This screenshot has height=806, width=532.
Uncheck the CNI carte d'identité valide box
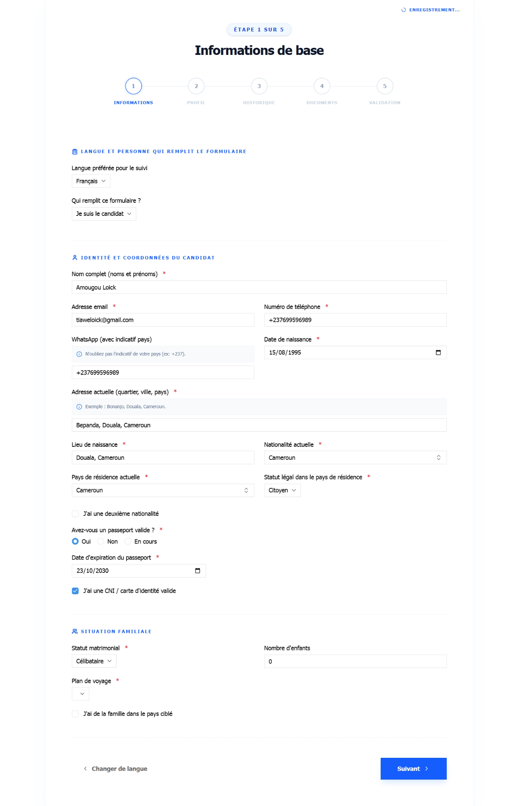(75, 591)
